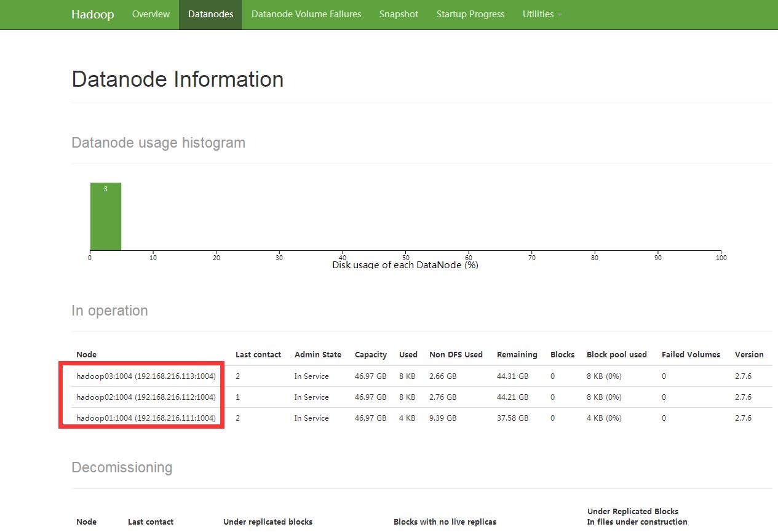778x532 pixels.
Task: Click the Block pool used header
Action: click(x=616, y=355)
